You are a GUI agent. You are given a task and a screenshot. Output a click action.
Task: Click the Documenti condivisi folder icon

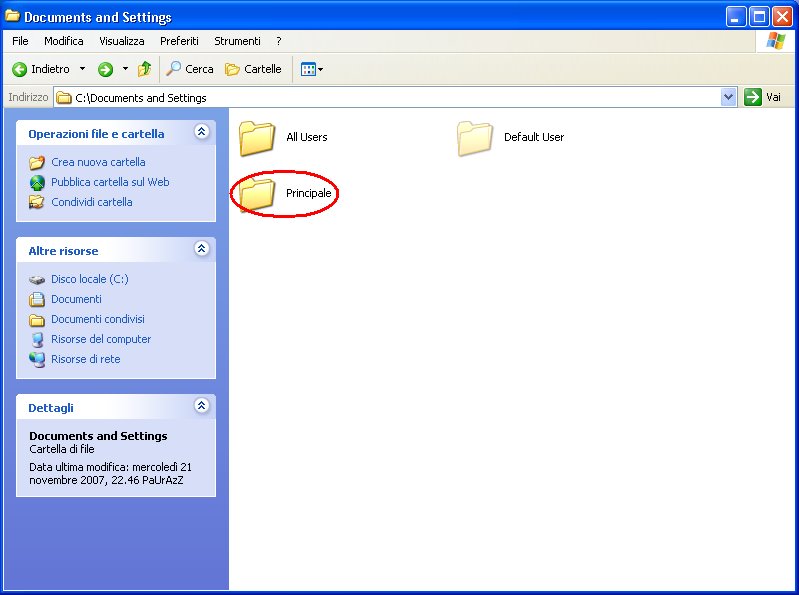[x=37, y=320]
